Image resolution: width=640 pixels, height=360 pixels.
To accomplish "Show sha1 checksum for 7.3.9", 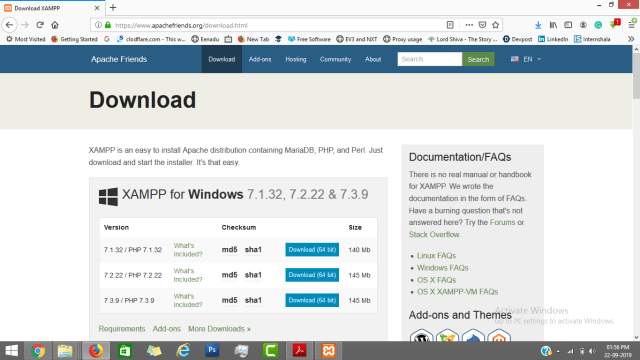I will coord(253,300).
